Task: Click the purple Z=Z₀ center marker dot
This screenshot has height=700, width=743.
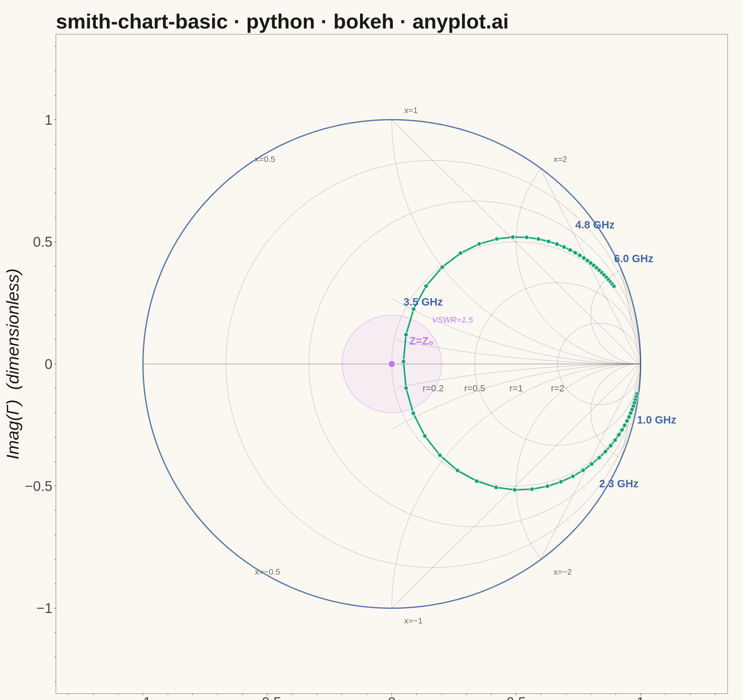Action: tap(392, 364)
